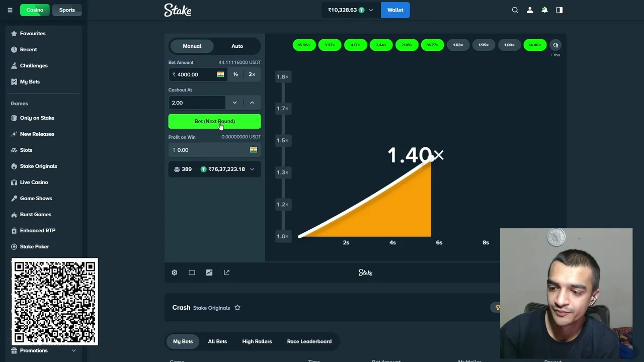Open live stats chart icon
The width and height of the screenshot is (644, 362).
209,273
